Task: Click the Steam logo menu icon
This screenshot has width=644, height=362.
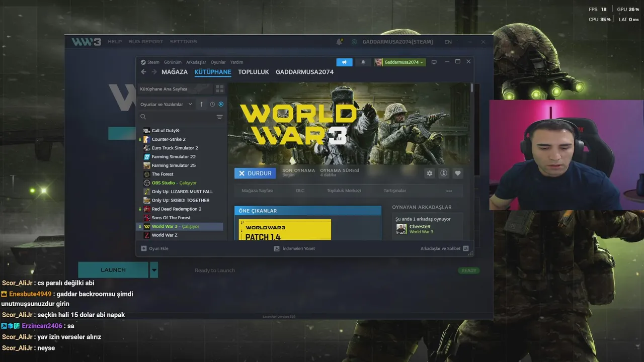Action: pyautogui.click(x=143, y=62)
